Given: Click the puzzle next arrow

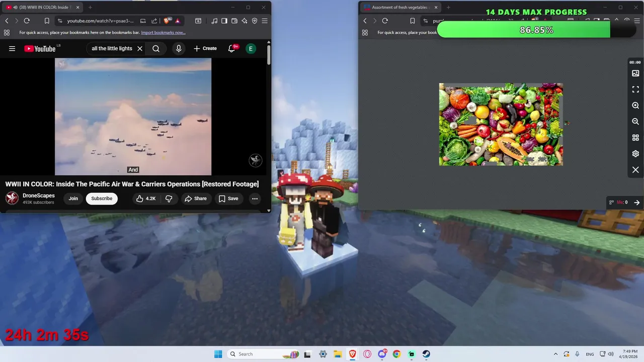Looking at the screenshot, I should 636,202.
